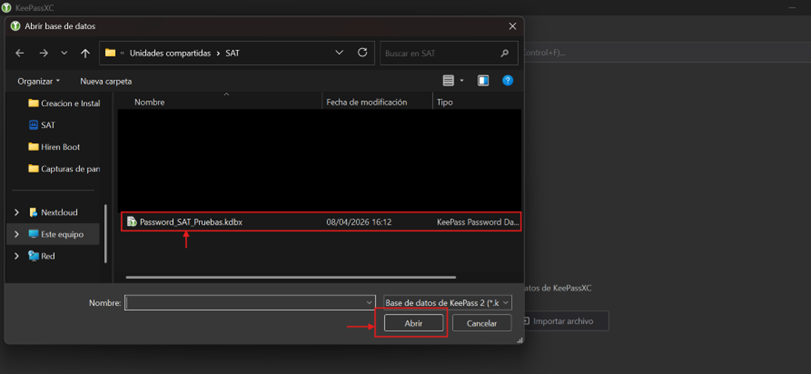The width and height of the screenshot is (811, 374).
Task: Close the 'Abrir base de datos' dialog
Action: coord(512,26)
